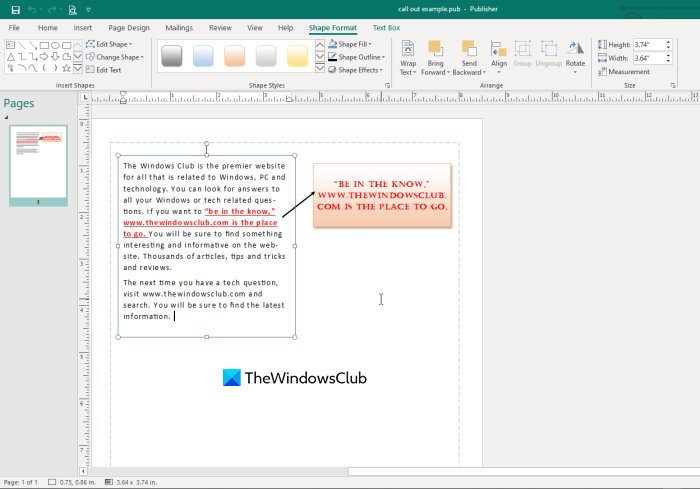The image size is (700, 489).
Task: Click the object size icon in status bar
Action: [x=109, y=482]
